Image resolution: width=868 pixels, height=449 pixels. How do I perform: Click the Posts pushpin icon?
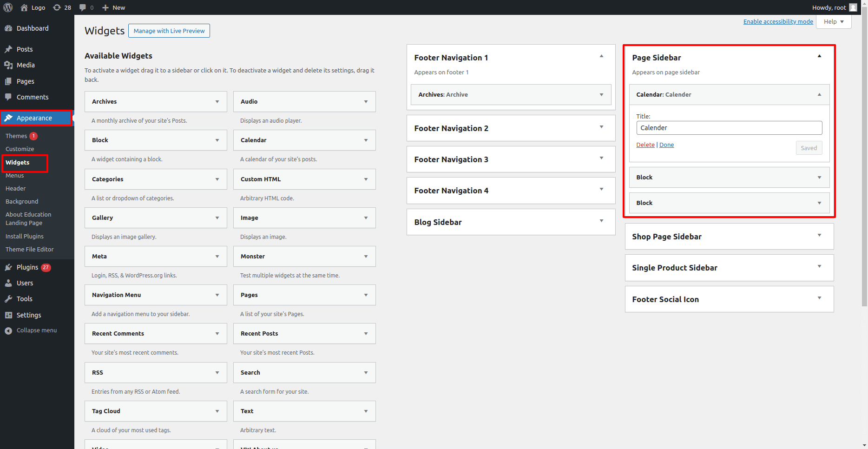8,49
